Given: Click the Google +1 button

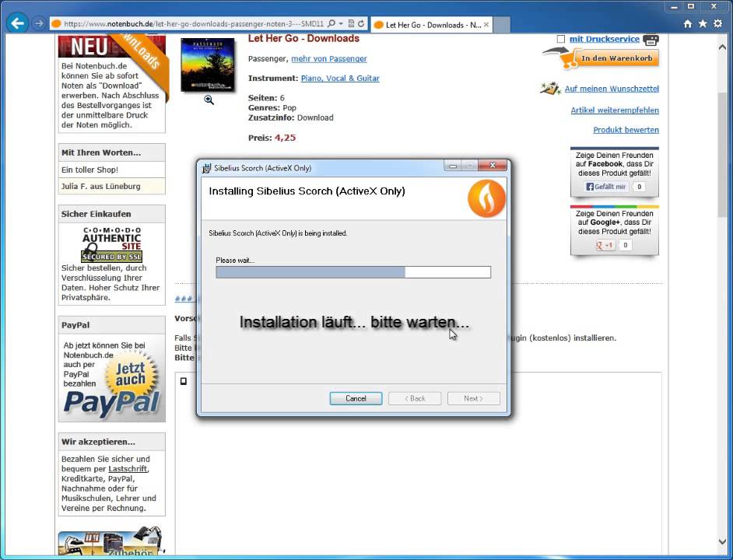Looking at the screenshot, I should tap(605, 245).
